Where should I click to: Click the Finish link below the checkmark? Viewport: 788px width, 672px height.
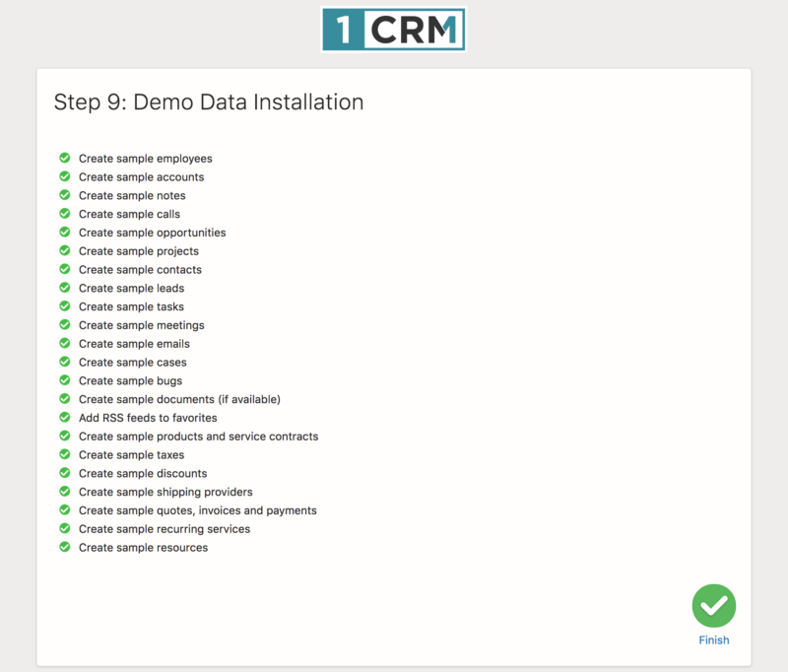coord(713,639)
